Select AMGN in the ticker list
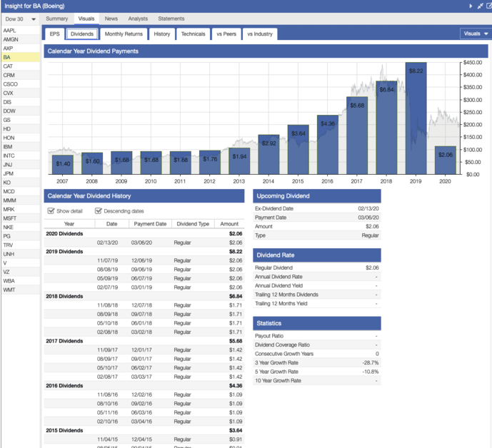Screen dimensions: 492x448 [21, 39]
